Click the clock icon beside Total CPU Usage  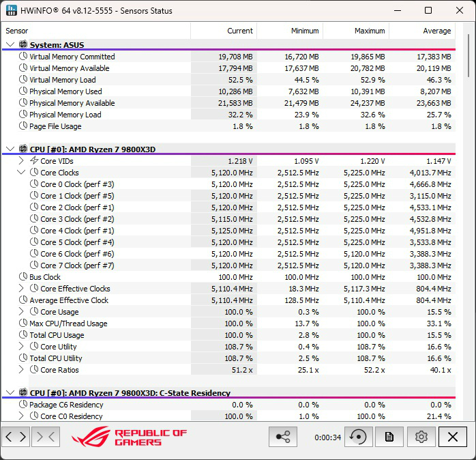pyautogui.click(x=23, y=334)
